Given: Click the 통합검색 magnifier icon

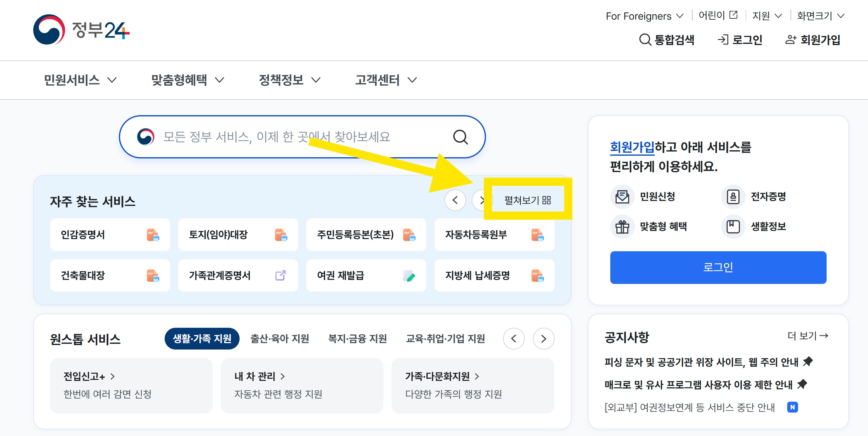Looking at the screenshot, I should [x=645, y=40].
